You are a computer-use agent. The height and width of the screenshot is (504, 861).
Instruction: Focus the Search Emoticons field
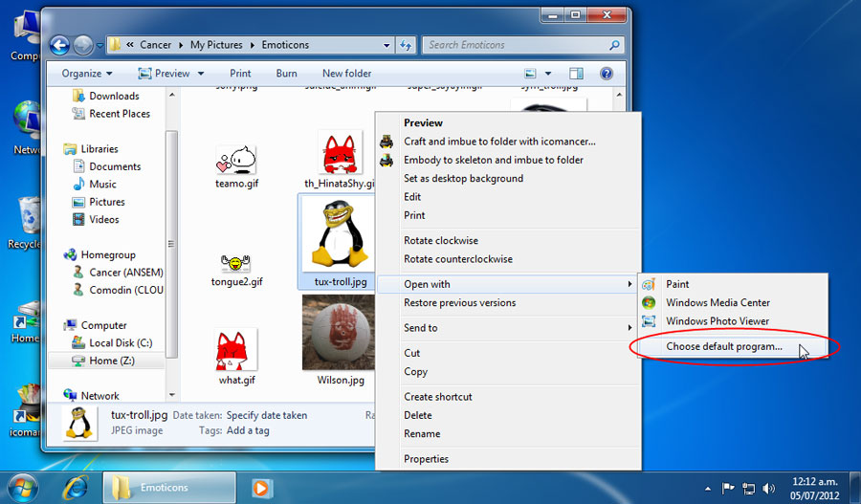click(522, 45)
